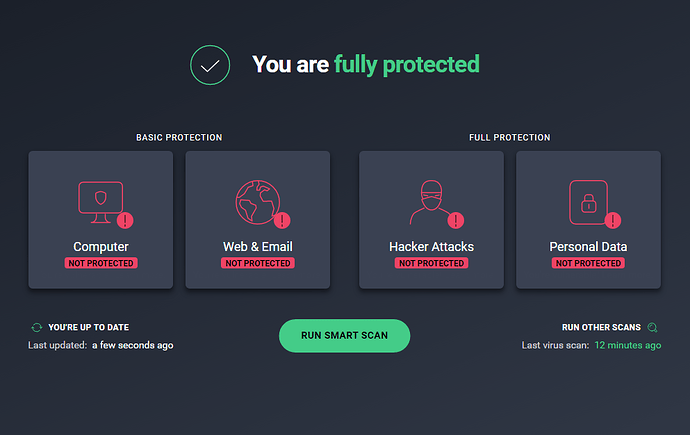Screen dimensions: 690x435
Task: Click Not Protected label under Web & Email
Action: tap(258, 263)
